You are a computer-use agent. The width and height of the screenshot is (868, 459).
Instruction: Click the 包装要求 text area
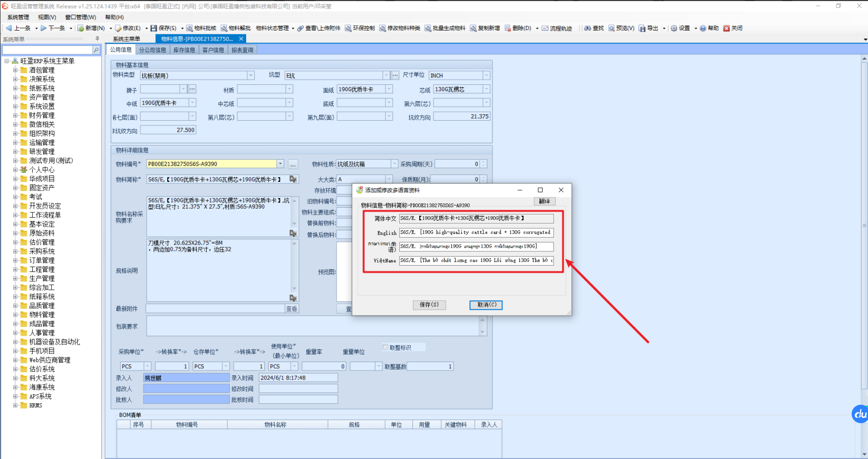[313, 326]
